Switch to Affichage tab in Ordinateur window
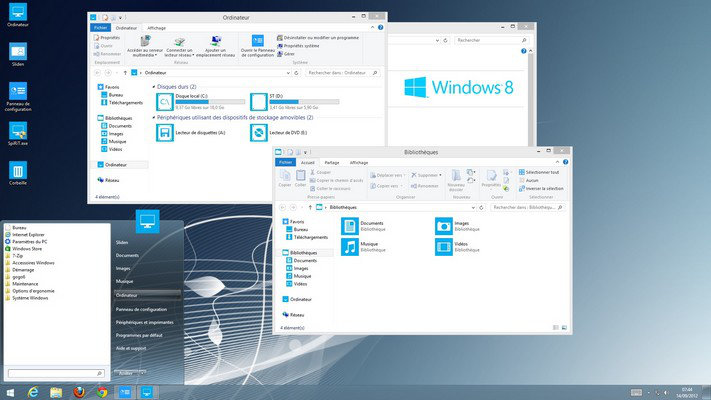Screen dimensions: 711x400 point(156,28)
